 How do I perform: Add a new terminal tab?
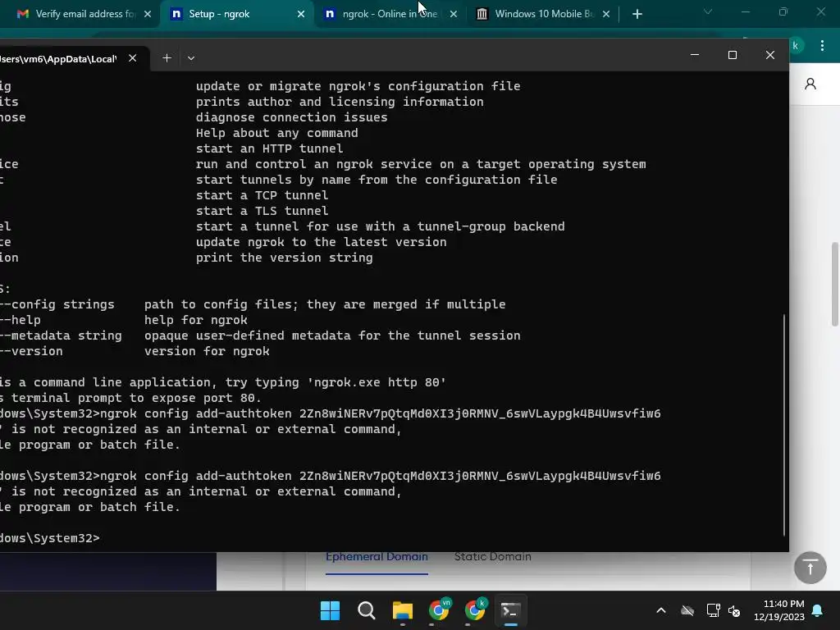pyautogui.click(x=167, y=58)
